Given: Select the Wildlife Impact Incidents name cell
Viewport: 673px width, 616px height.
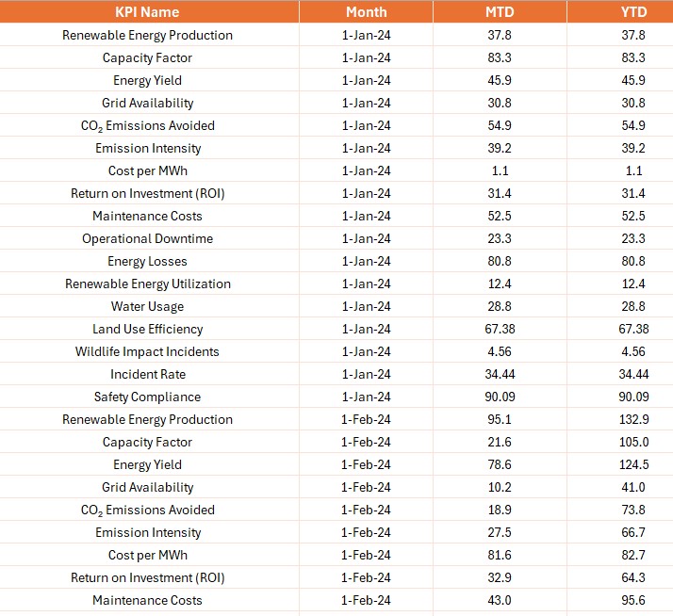Looking at the screenshot, I should coord(147,351).
